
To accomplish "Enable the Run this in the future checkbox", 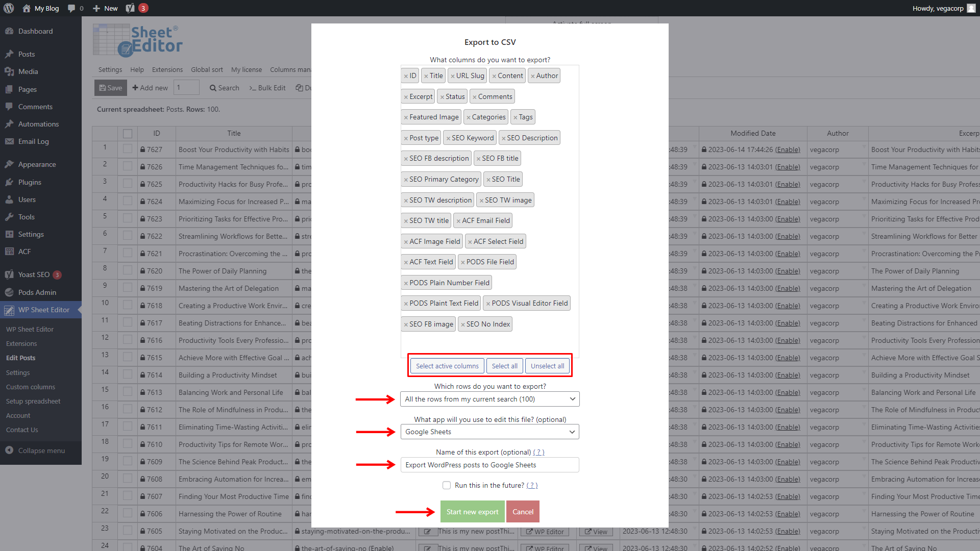I will pos(446,485).
